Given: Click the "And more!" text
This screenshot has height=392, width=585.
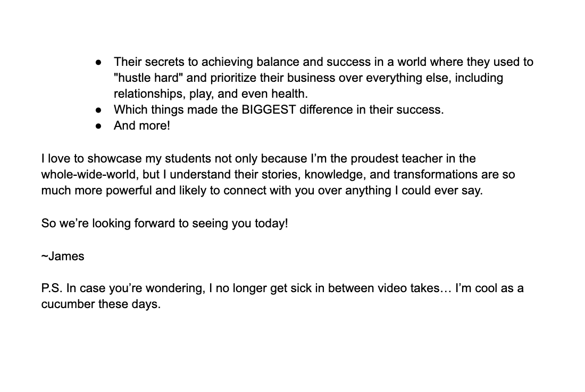Looking at the screenshot, I should [x=141, y=126].
